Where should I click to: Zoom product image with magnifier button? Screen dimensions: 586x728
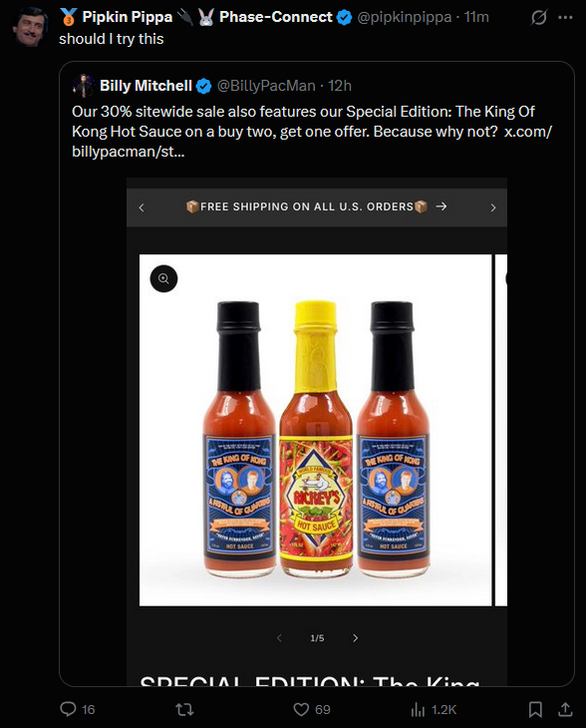tap(163, 278)
